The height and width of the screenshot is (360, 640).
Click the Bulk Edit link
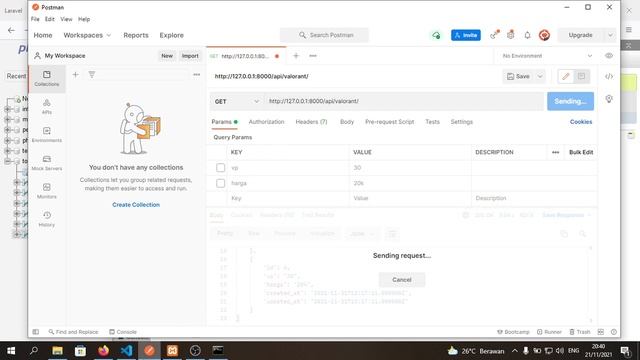click(581, 152)
